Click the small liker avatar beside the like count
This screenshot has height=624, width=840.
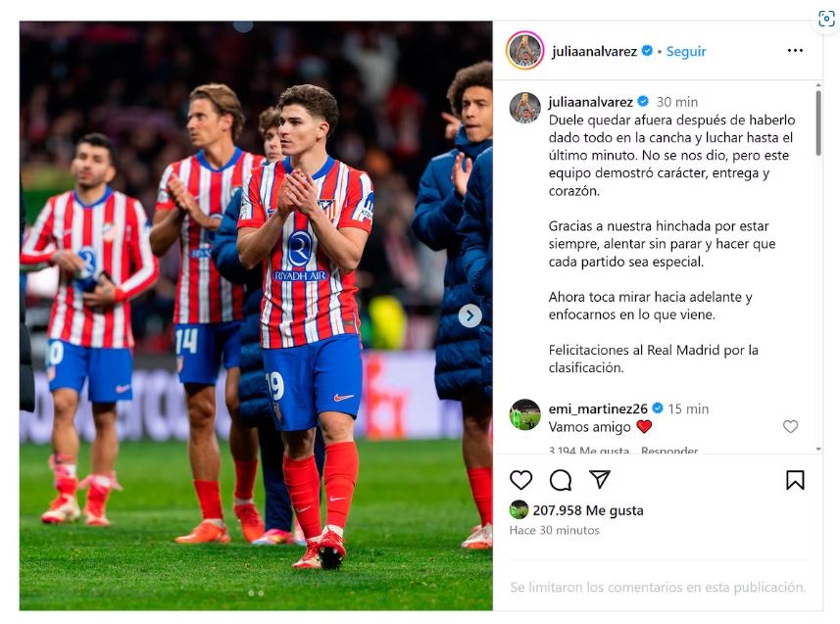pos(519,510)
